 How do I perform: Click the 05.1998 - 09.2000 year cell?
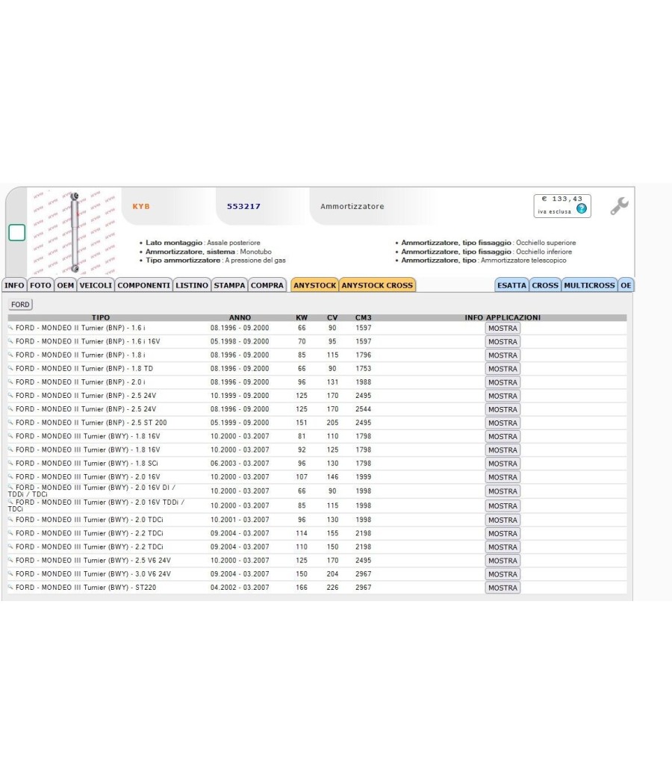click(240, 341)
